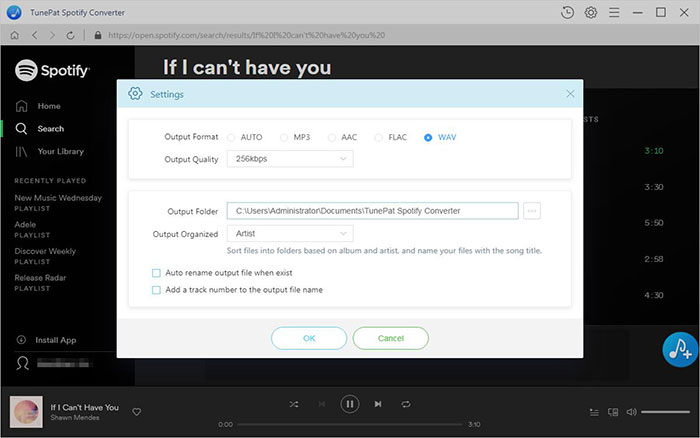Skip to next track

click(x=378, y=404)
